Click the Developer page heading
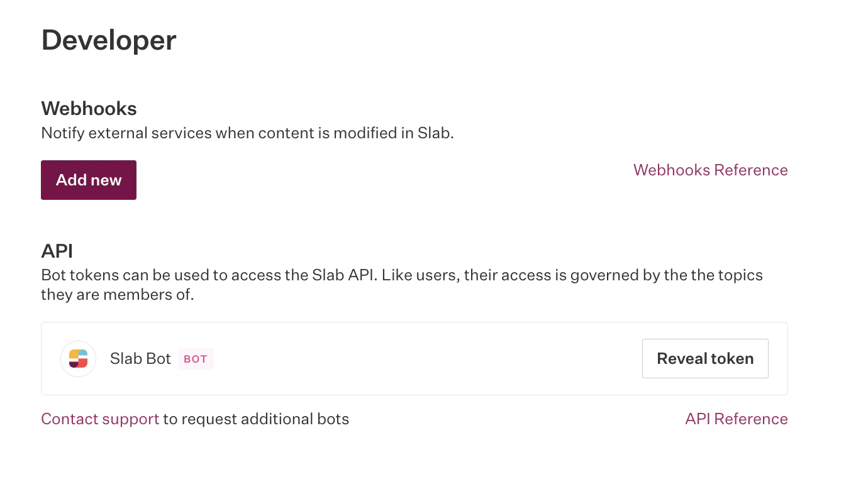The image size is (868, 499). (108, 40)
